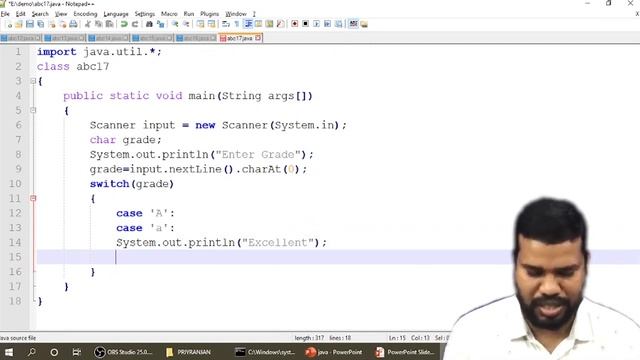Click the New file toolbar icon
The height and width of the screenshot is (360, 640).
[x=9, y=24]
